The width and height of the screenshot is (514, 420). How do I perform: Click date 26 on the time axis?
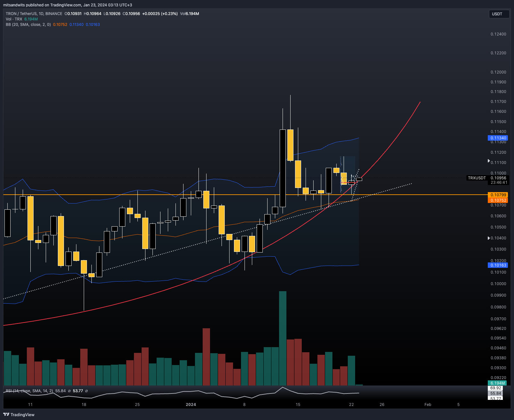pos(382,405)
